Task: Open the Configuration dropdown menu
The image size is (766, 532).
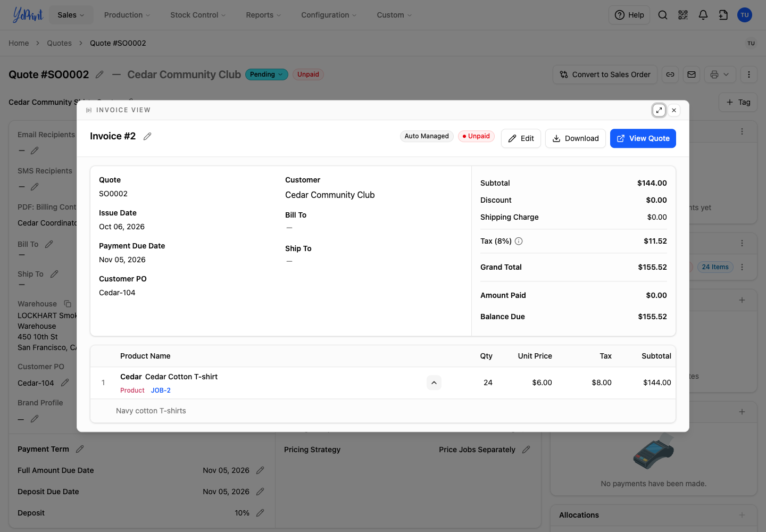Action: coord(329,15)
